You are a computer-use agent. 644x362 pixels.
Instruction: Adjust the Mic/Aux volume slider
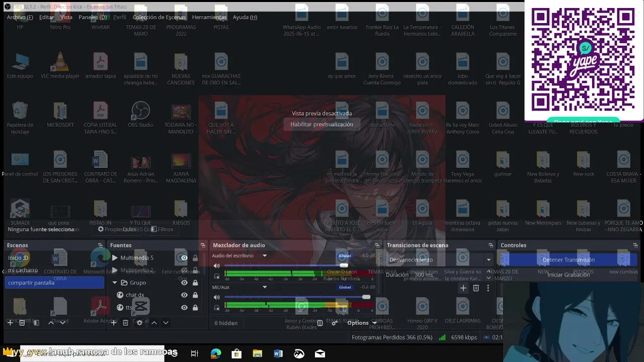(x=366, y=297)
